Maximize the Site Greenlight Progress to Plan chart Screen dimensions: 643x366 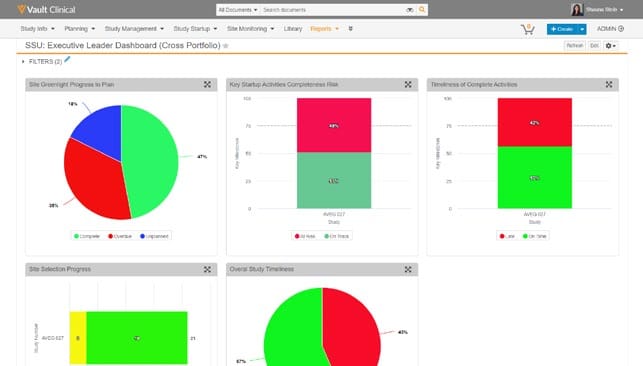coord(207,84)
